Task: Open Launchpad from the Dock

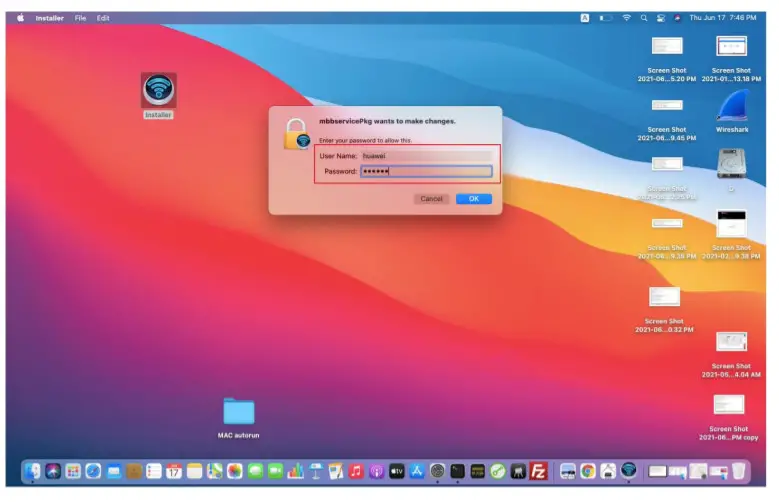Action: point(73,471)
